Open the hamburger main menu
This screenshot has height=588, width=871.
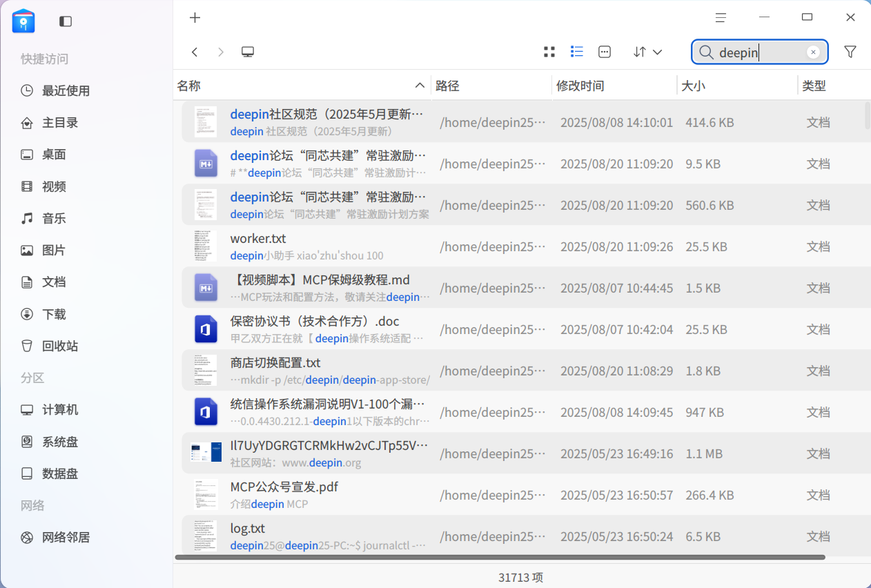click(721, 18)
